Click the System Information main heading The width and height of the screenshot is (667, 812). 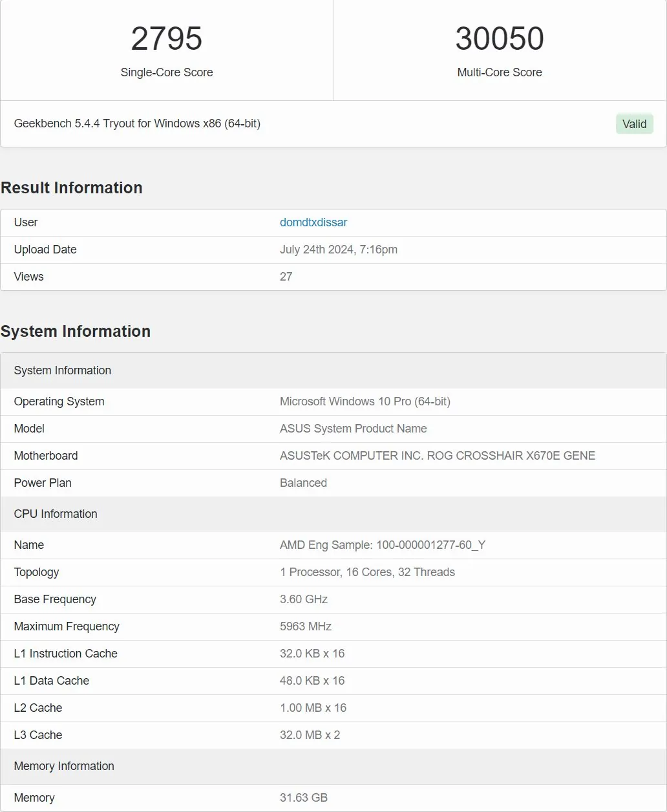point(76,331)
